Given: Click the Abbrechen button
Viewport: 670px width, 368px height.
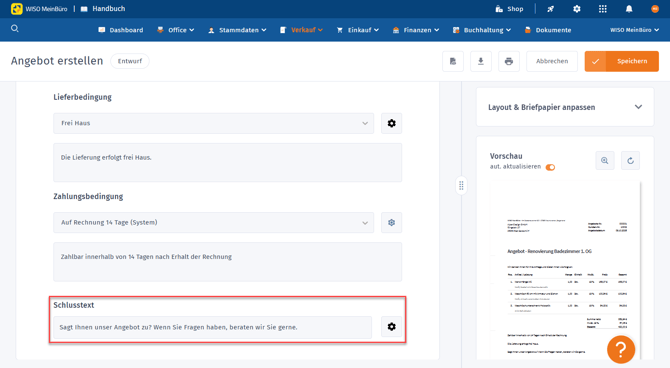Looking at the screenshot, I should point(552,62).
